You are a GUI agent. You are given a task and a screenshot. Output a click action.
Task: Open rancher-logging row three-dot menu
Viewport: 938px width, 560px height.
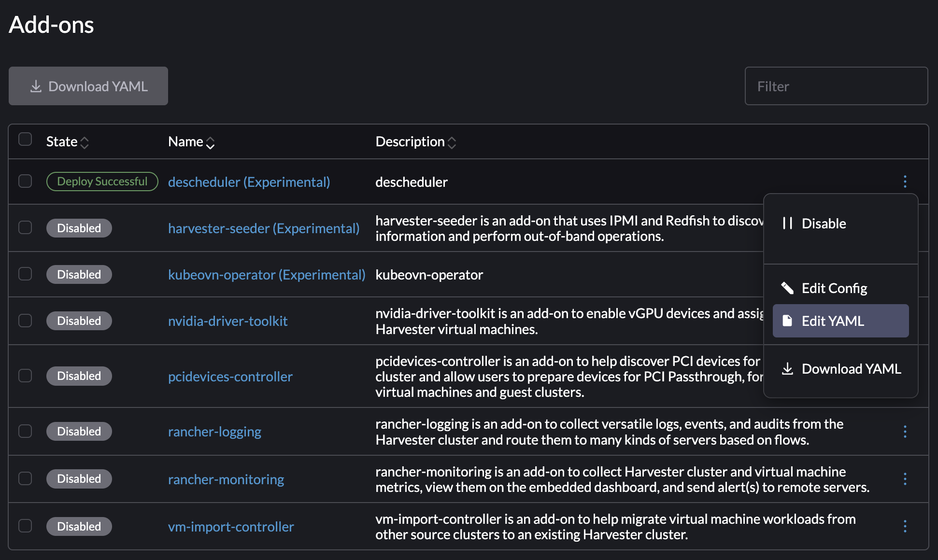(x=905, y=432)
